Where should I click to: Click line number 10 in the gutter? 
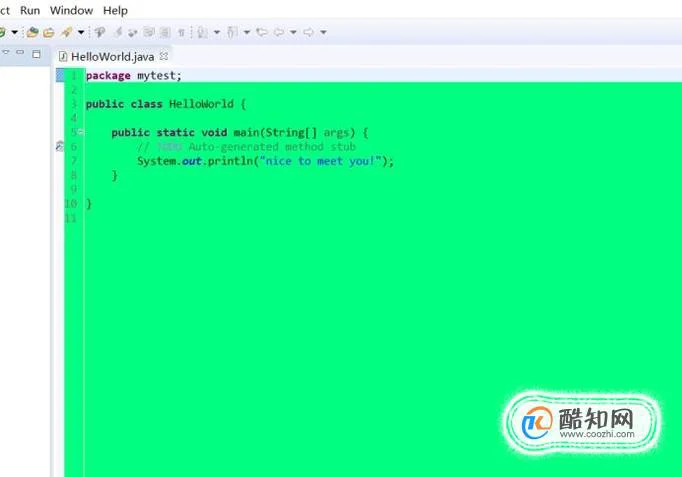pos(71,203)
